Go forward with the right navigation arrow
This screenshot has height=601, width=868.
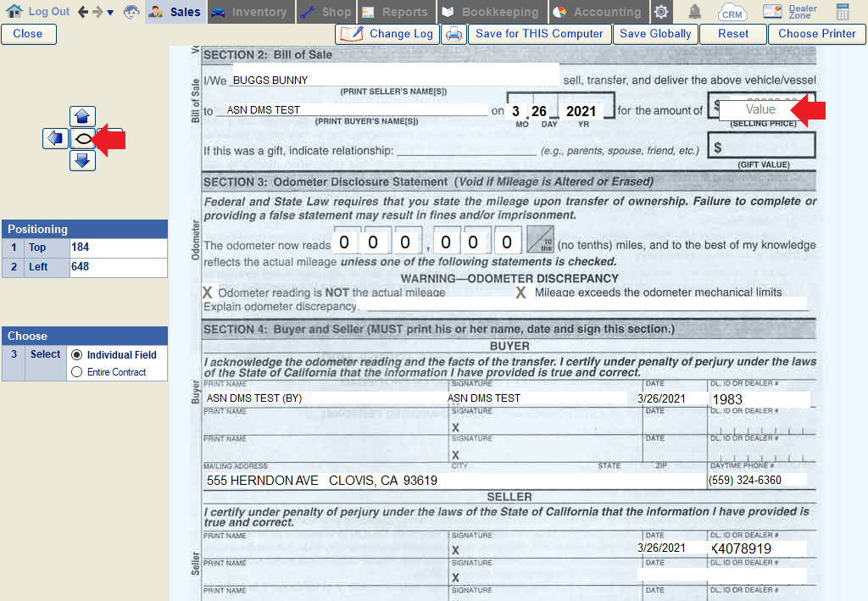97,12
